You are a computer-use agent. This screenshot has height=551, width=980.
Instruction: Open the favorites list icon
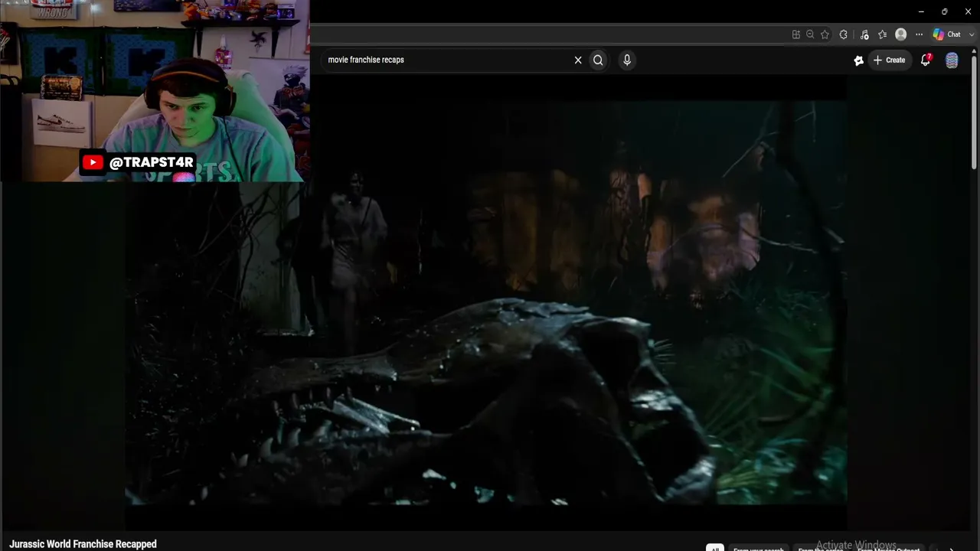[882, 34]
